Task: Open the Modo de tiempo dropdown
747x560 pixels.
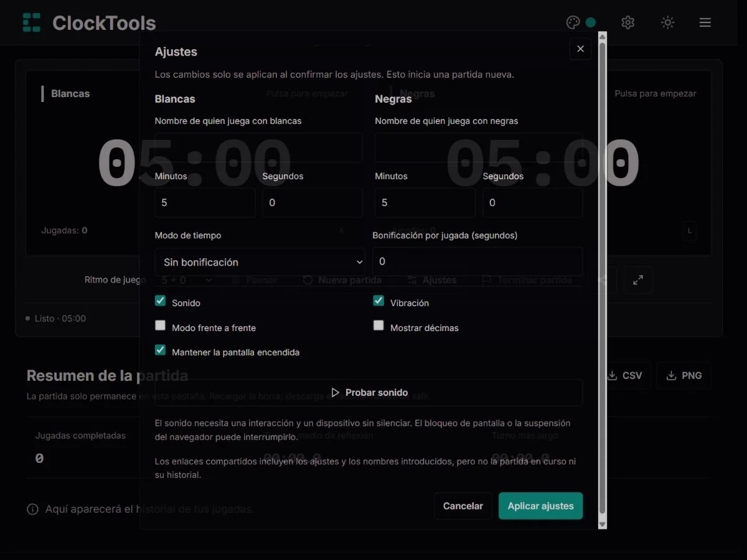Action: (260, 262)
